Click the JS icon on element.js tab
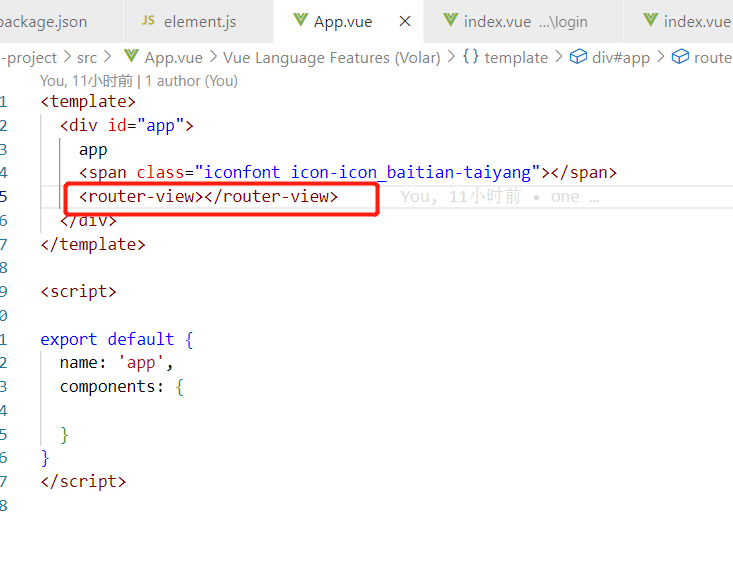This screenshot has width=733, height=569. 148,21
